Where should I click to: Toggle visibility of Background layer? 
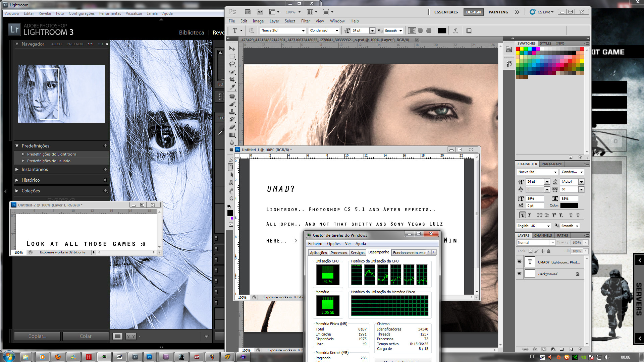(520, 274)
